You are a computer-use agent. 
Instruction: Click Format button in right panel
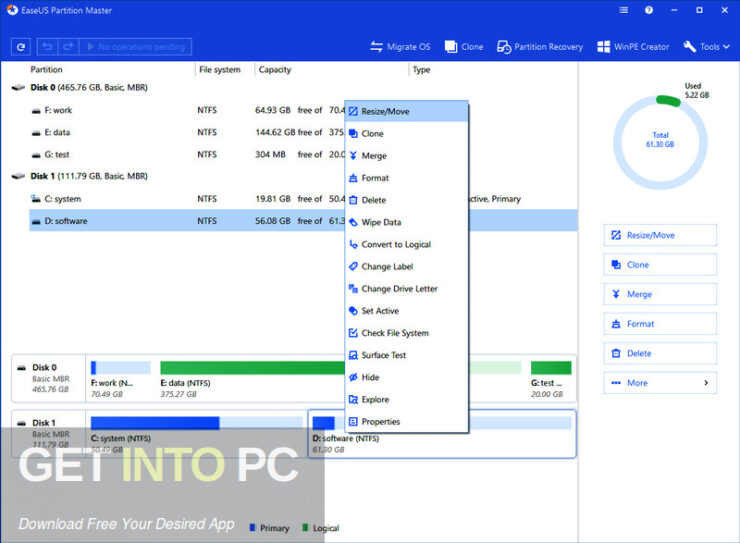coord(660,324)
